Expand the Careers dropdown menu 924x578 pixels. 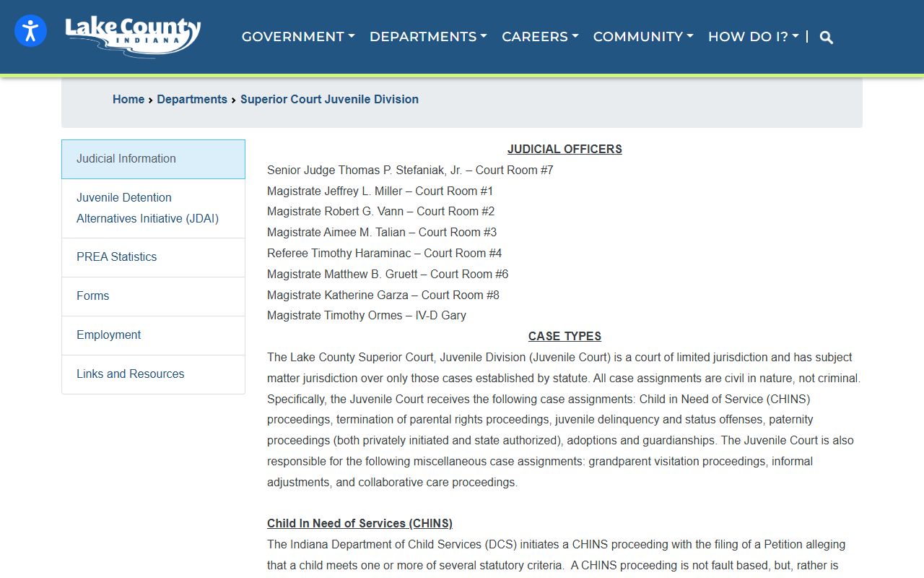point(540,37)
